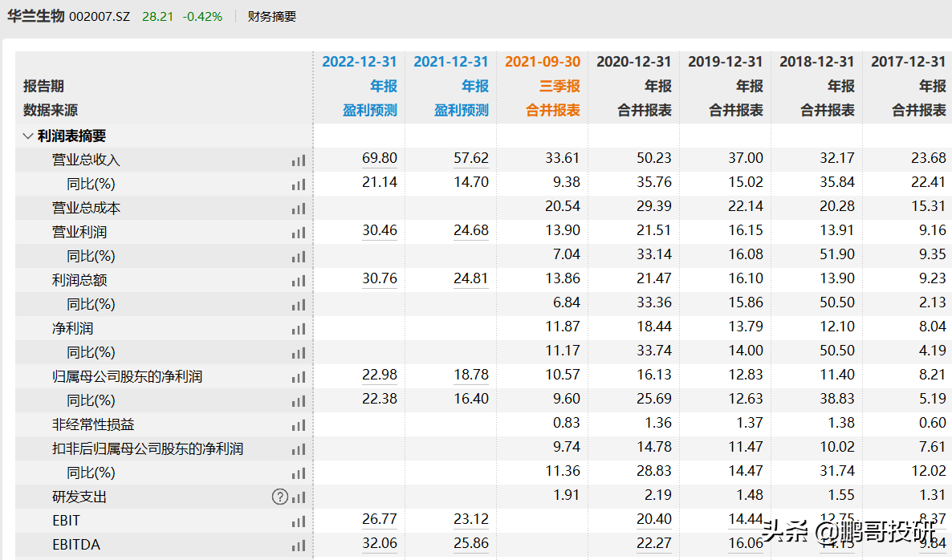Select the 2022-12-31 report column header

[x=360, y=62]
